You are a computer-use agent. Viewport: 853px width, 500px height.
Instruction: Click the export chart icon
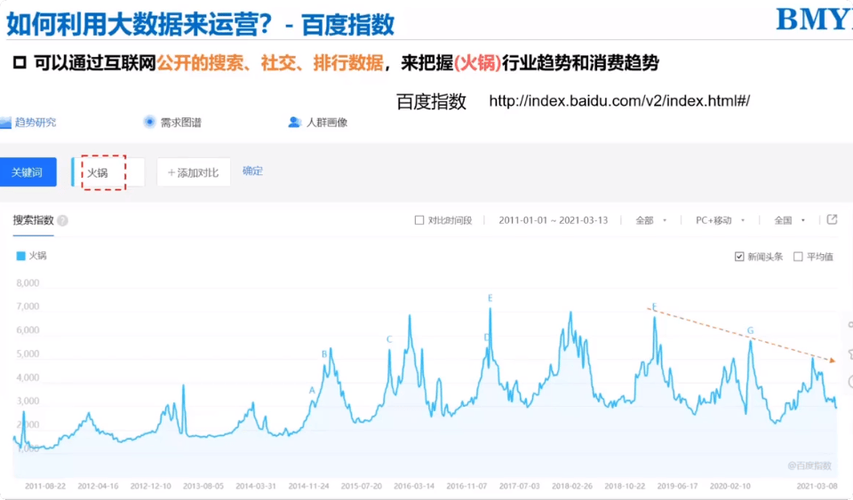[832, 220]
